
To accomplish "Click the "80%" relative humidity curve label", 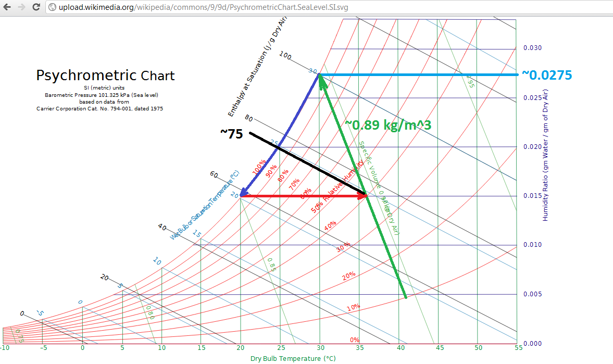I will coord(283,175).
